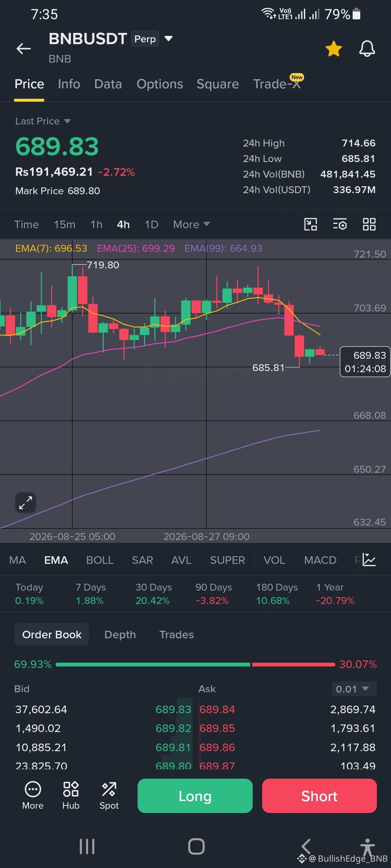The width and height of the screenshot is (391, 868).
Task: Tap the red Short button
Action: [x=319, y=796]
